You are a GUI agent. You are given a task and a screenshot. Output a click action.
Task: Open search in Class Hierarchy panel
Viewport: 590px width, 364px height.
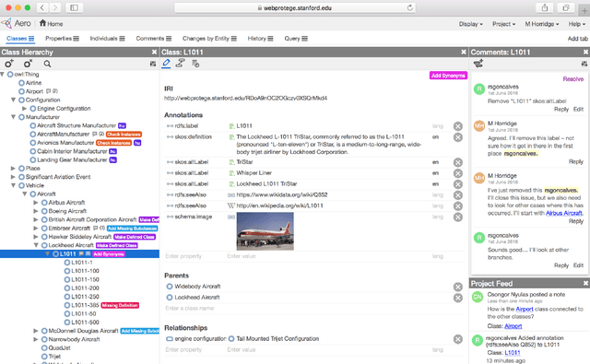coord(47,64)
